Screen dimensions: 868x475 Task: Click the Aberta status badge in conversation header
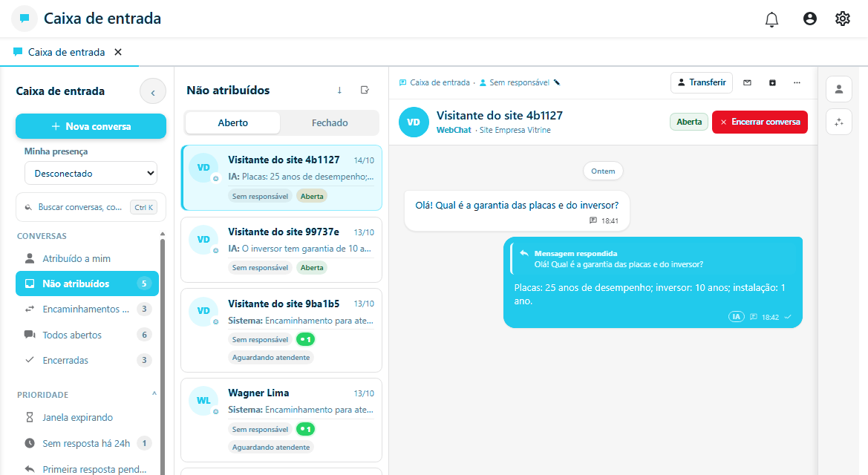tap(689, 122)
